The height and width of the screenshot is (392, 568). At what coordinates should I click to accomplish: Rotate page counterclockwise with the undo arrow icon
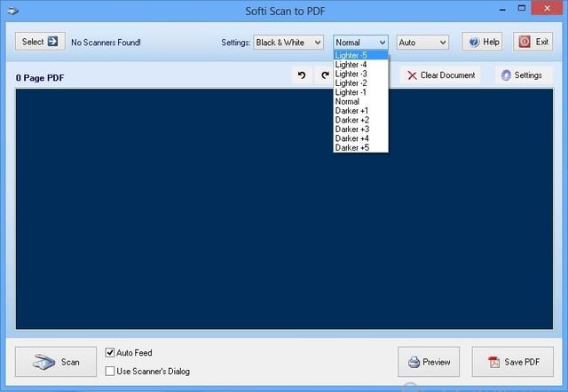click(x=302, y=74)
